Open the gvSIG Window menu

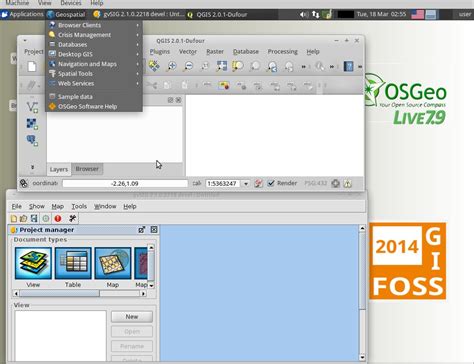click(x=105, y=206)
